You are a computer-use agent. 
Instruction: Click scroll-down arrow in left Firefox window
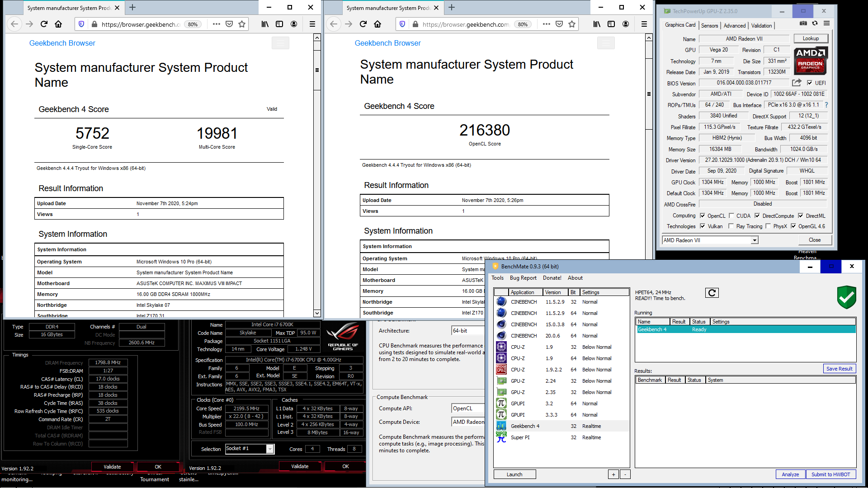(317, 313)
